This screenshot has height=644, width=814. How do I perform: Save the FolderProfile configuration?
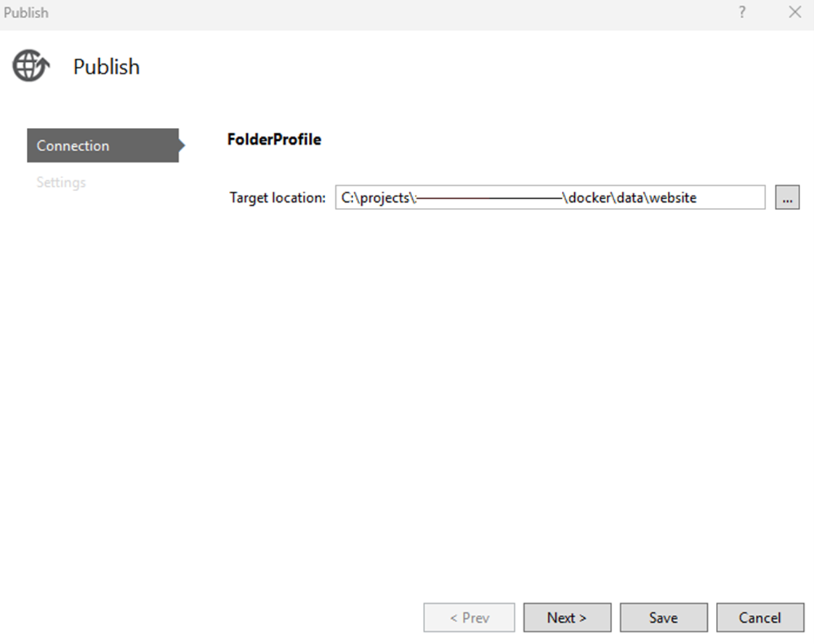[664, 617]
